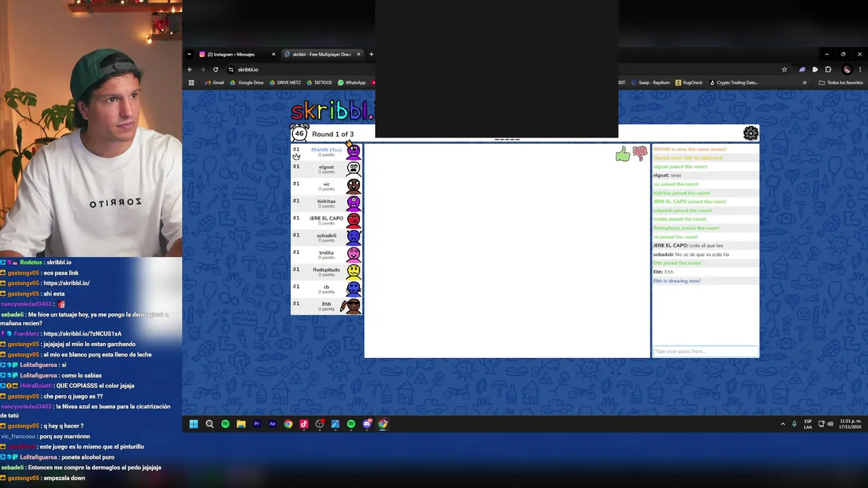Open the tab search dropdown arrow
The image size is (868, 488).
point(190,54)
